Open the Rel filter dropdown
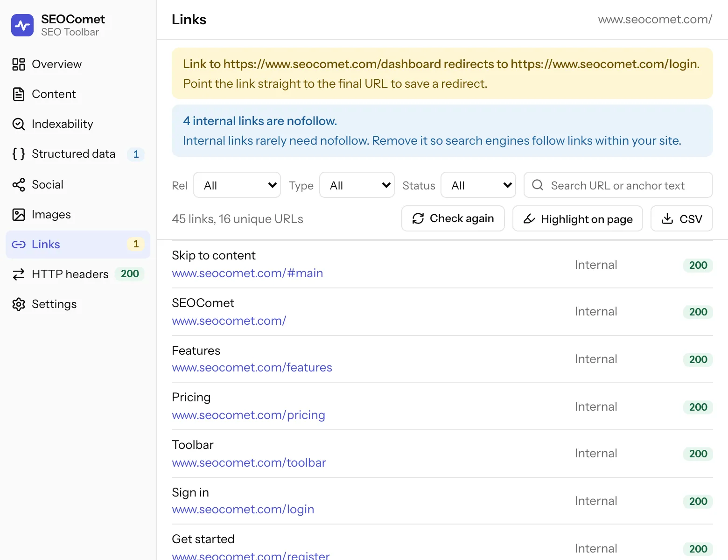This screenshot has height=560, width=728. [x=237, y=185]
